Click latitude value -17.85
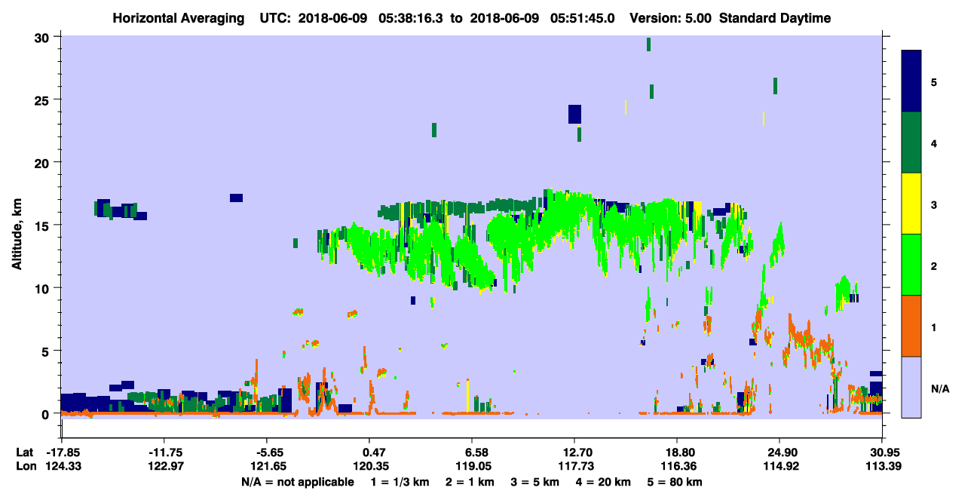 (63, 452)
